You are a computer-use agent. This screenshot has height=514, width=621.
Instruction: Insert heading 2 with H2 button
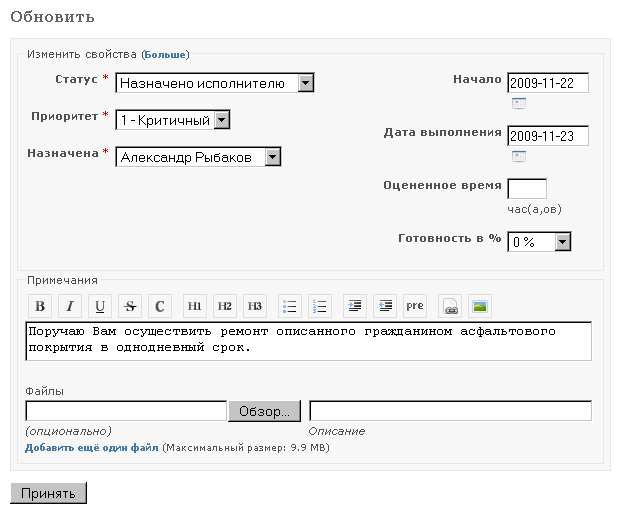coord(225,306)
